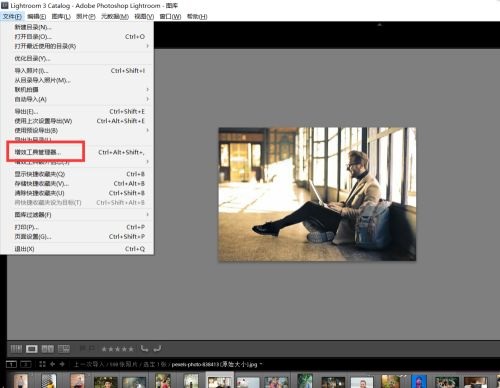Viewport: 500px width, 388px height.
Task: Click second window button labeled 2
Action: [x=26, y=364]
